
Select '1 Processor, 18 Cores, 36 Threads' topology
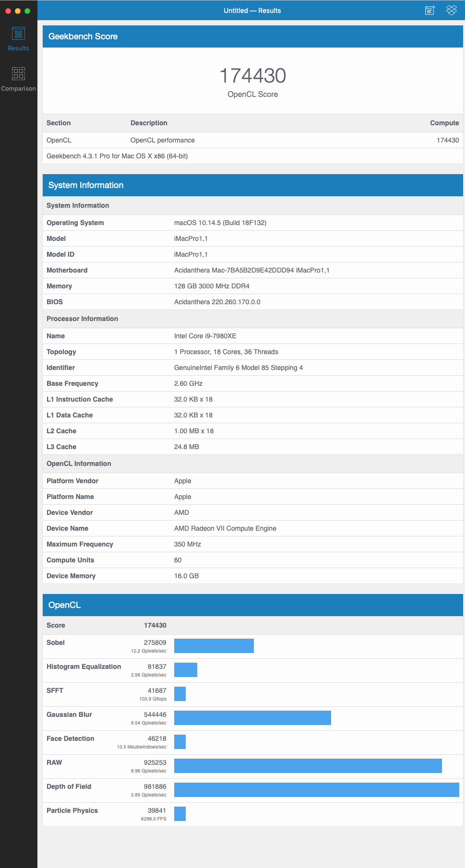click(226, 352)
